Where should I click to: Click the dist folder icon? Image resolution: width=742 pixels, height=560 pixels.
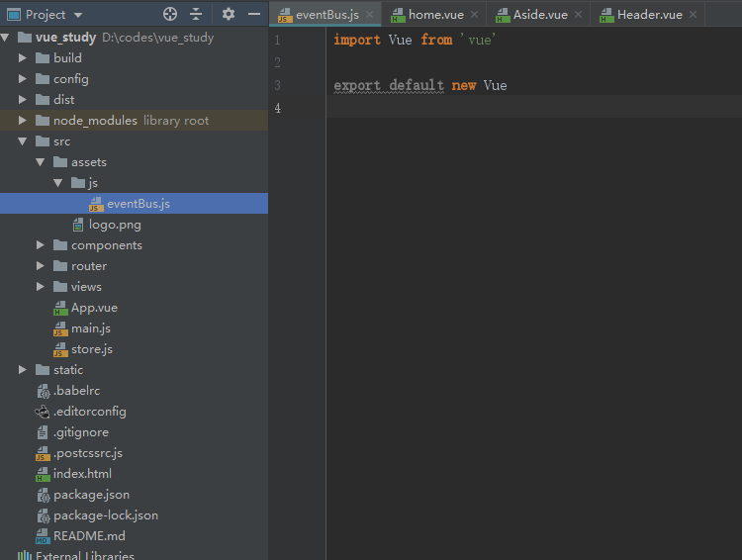point(43,100)
